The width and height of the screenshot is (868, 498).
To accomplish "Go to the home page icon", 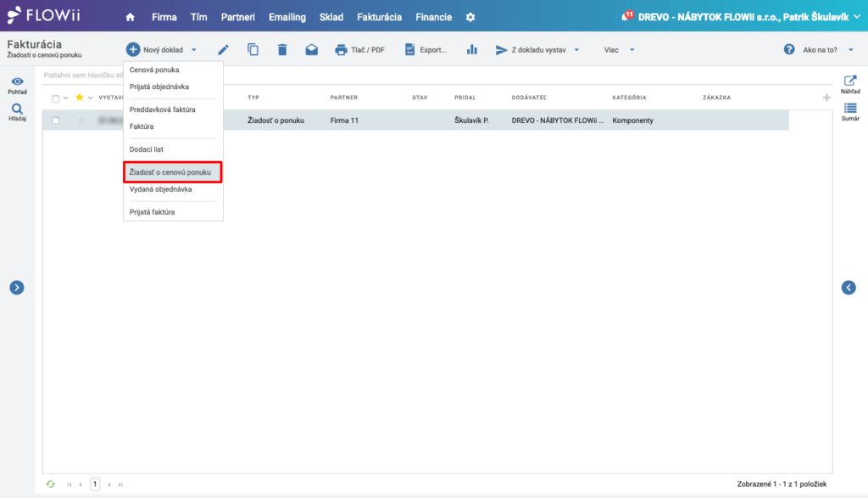I will click(x=130, y=17).
